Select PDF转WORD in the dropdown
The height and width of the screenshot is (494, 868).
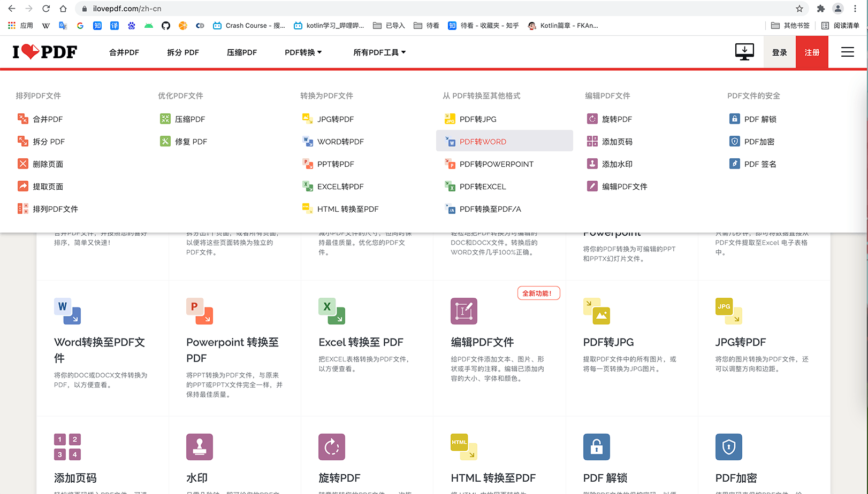(x=505, y=141)
